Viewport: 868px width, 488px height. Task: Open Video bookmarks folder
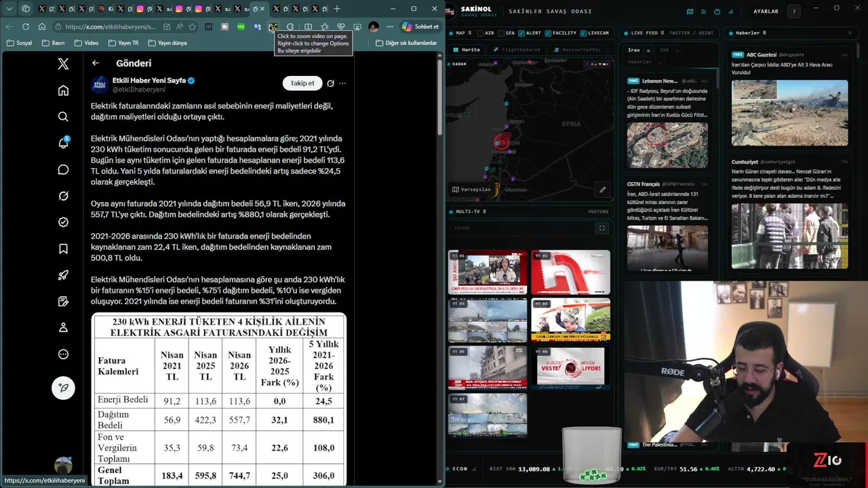tap(86, 43)
